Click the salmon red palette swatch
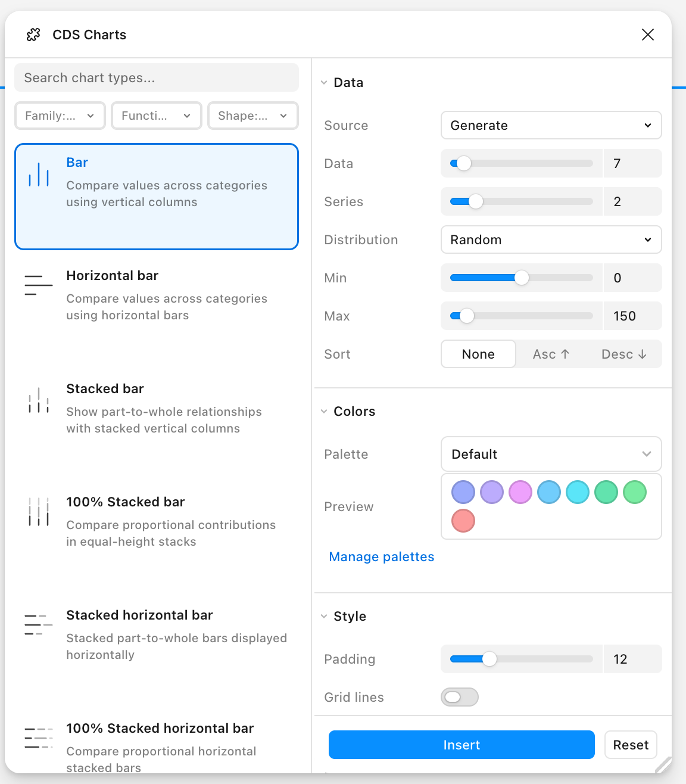686x784 pixels. point(463,521)
